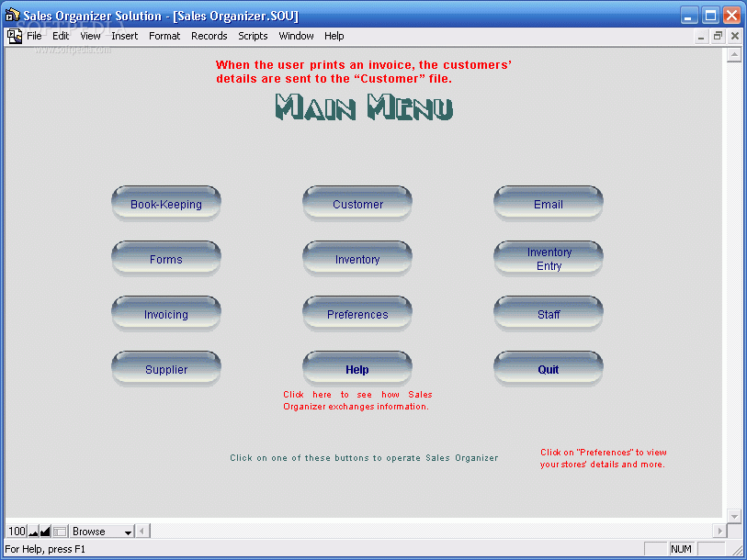This screenshot has height=560, width=747.
Task: Click the zoom out mountain icon
Action: [33, 531]
